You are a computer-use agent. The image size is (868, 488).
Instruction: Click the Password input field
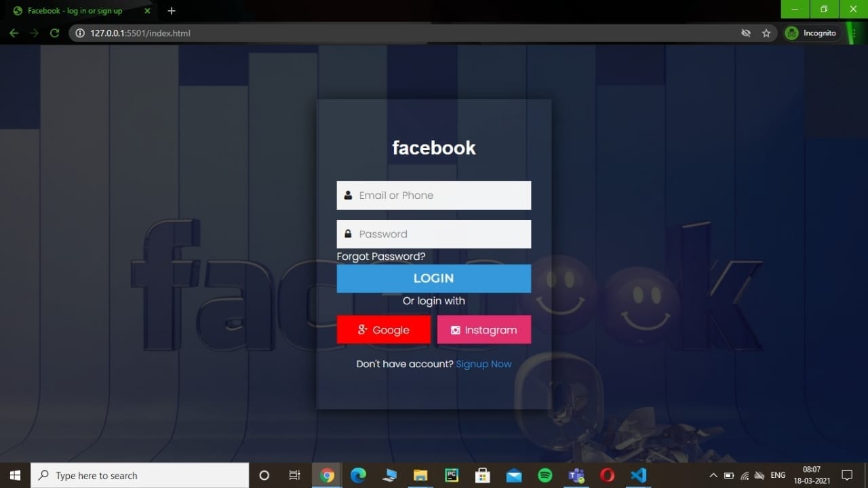click(434, 233)
